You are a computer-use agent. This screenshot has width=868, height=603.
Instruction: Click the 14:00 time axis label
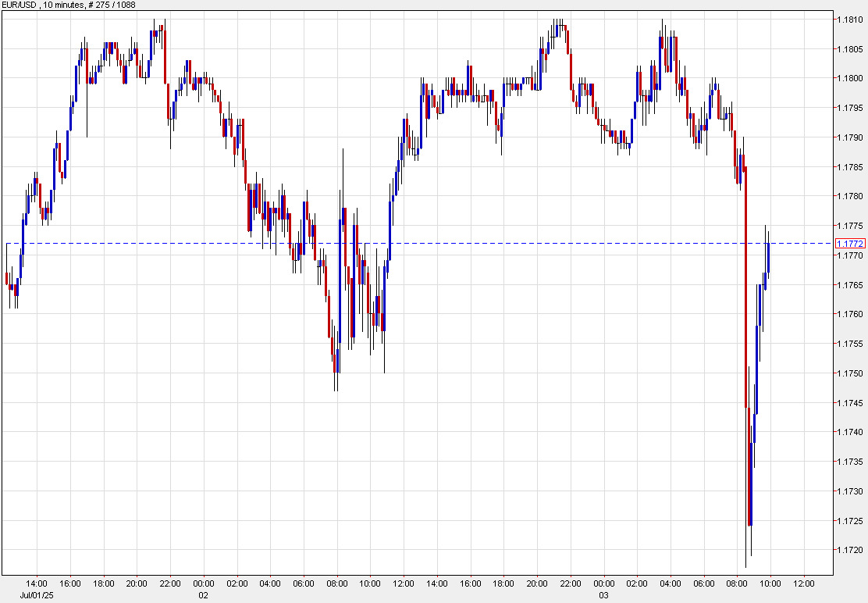(37, 582)
